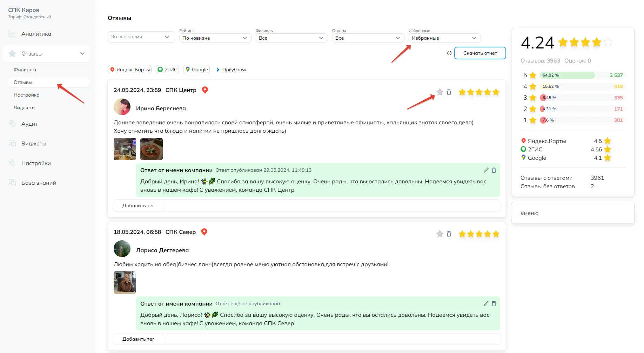
Task: Click the star icon beside sidebar Отзывы
Action: pyautogui.click(x=12, y=53)
